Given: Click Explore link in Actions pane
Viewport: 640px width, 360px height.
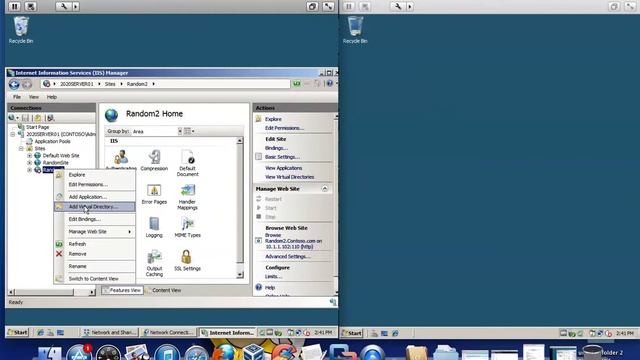Looking at the screenshot, I should pos(273,119).
